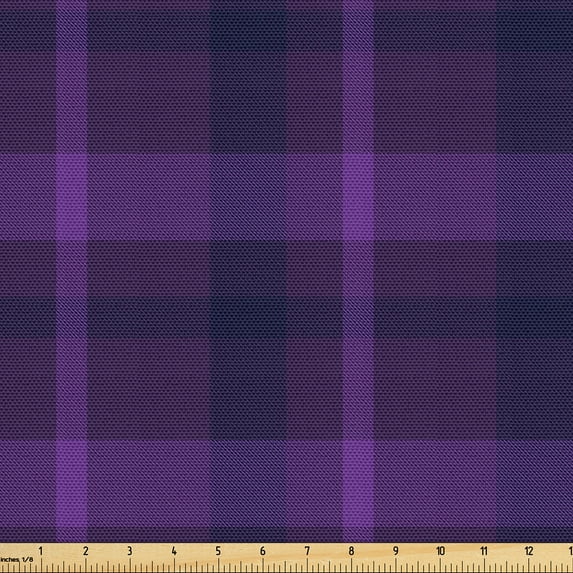Click the number 8 on the ruler
This screenshot has width=573, height=573.
(x=351, y=551)
